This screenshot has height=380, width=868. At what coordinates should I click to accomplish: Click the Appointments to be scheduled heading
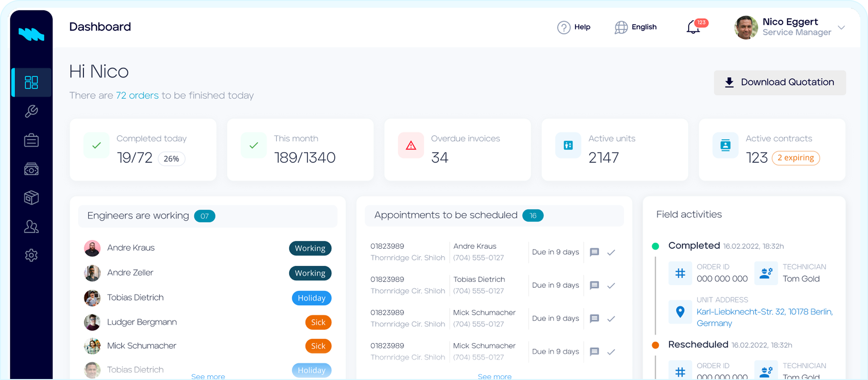446,215
